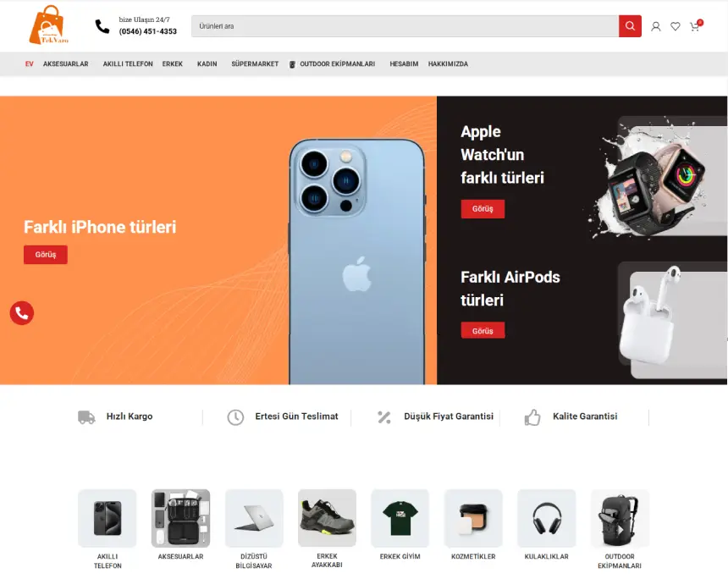The image size is (728, 579).
Task: Click Görüş button under Apple Watch banner
Action: pos(483,209)
